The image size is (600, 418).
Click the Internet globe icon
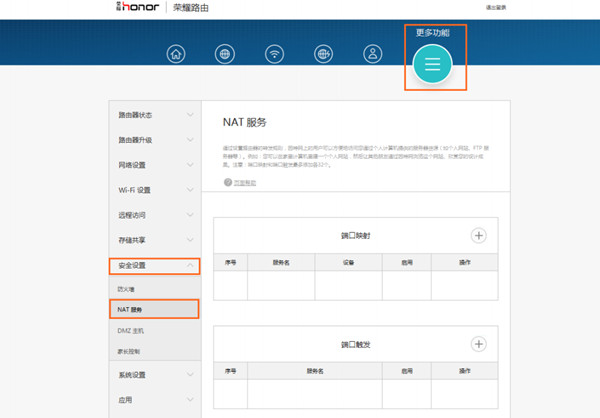pos(225,54)
